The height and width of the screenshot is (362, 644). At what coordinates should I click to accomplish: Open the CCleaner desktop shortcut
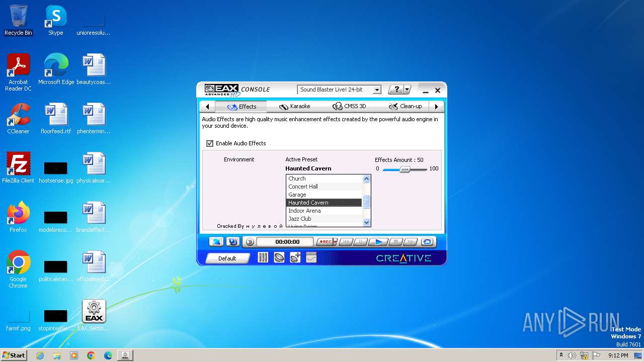18,119
